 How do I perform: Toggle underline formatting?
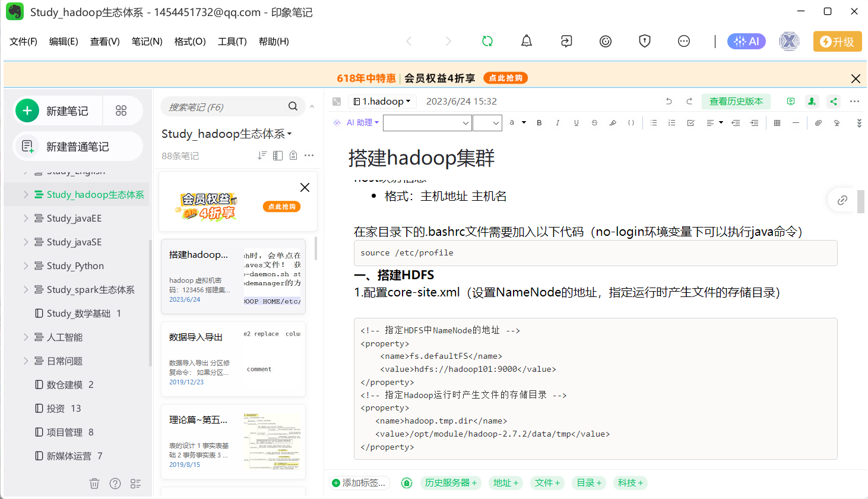(576, 122)
